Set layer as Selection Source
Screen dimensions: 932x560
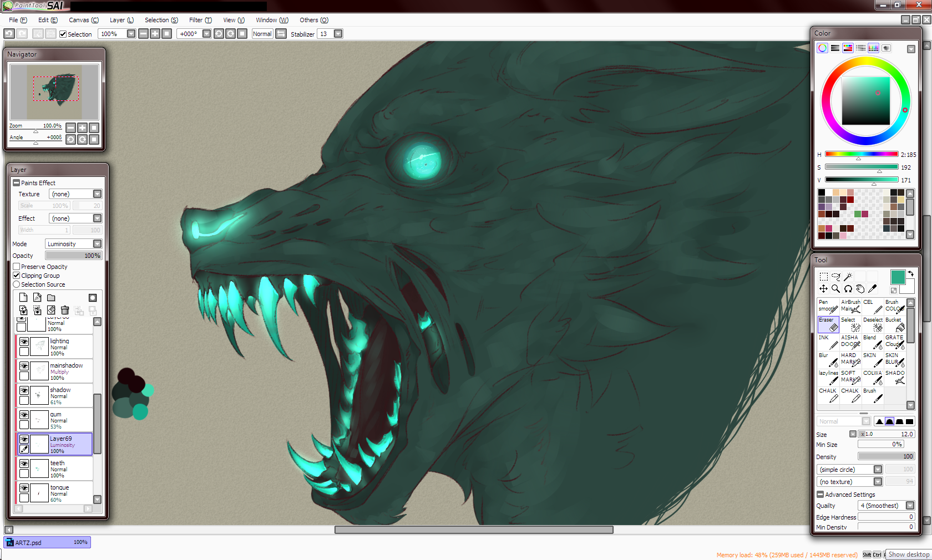tap(17, 284)
